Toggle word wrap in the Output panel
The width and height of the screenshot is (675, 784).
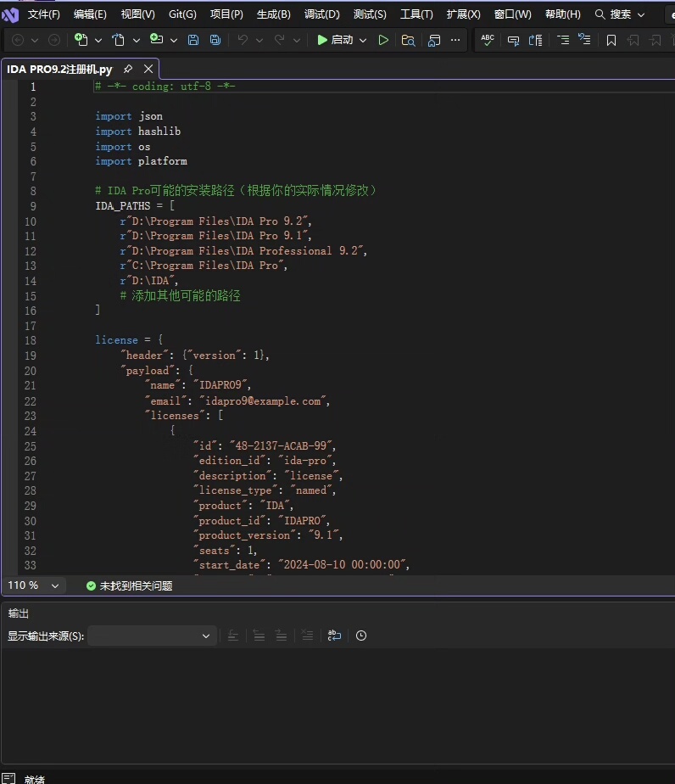(334, 636)
